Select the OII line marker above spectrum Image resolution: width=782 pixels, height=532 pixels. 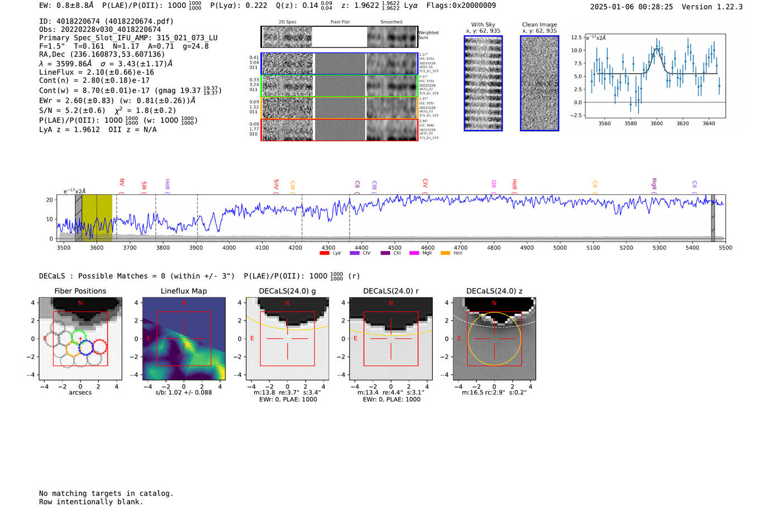494,185
